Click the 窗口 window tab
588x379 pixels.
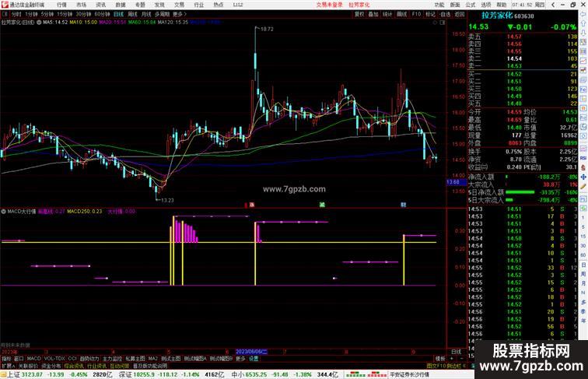19,358
